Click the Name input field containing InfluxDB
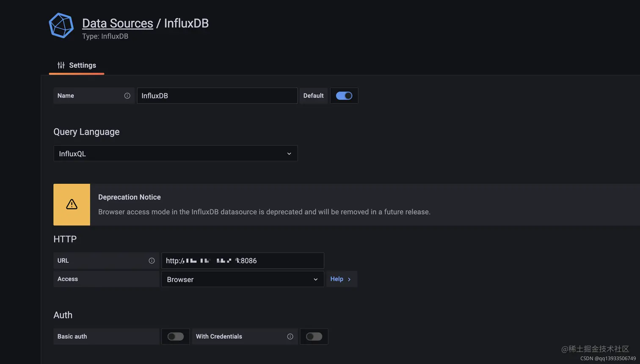This screenshot has width=640, height=364. tap(217, 96)
